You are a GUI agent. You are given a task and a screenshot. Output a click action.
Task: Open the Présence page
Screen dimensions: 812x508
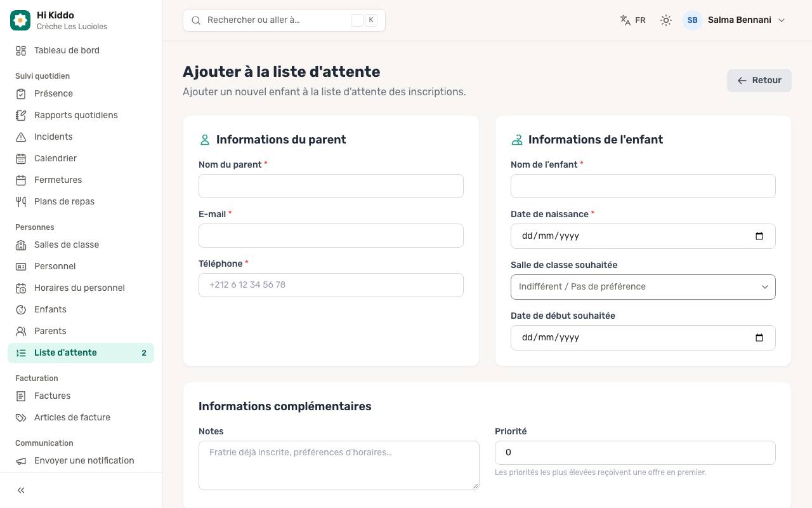[x=81, y=94]
